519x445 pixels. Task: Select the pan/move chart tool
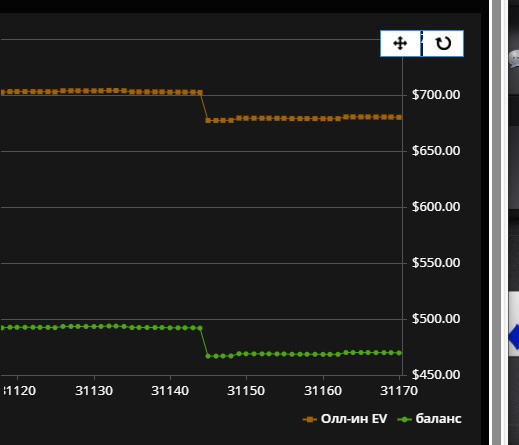tap(400, 43)
